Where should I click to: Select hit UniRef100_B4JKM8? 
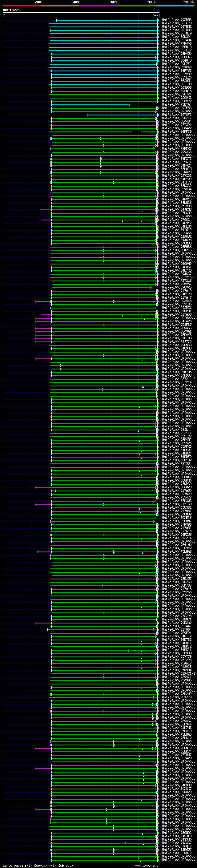(x=177, y=209)
